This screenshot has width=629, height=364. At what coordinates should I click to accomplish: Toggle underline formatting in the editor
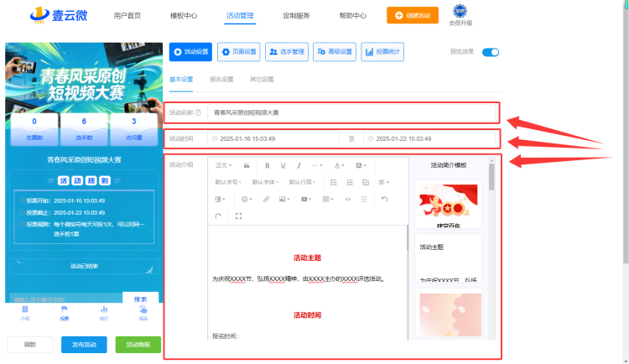pos(283,165)
